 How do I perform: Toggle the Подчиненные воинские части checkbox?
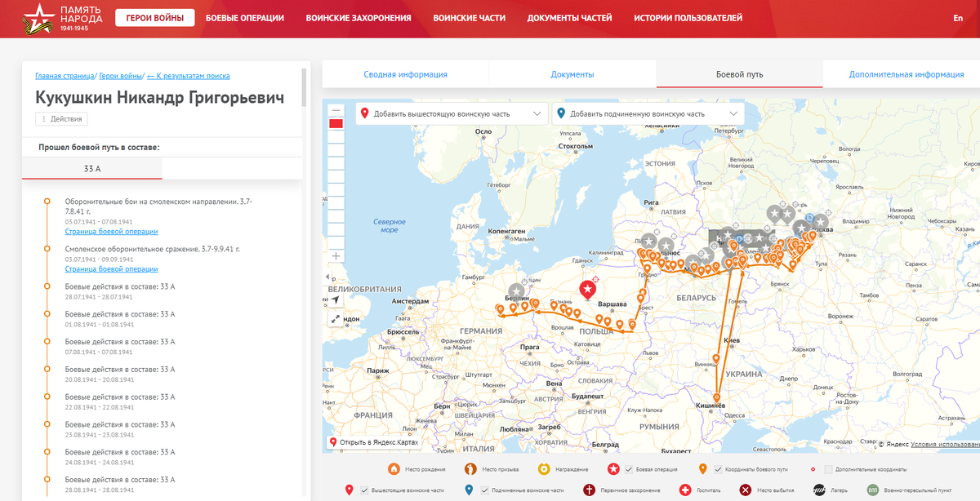click(x=484, y=490)
